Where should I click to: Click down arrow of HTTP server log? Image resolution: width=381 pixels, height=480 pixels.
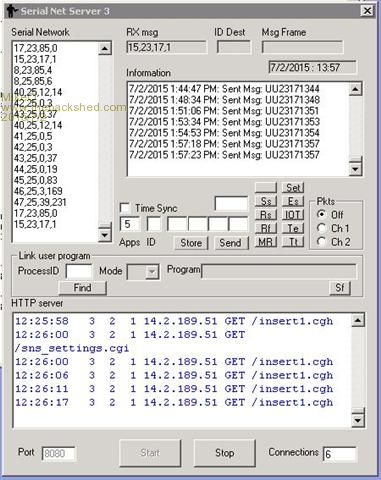pyautogui.click(x=357, y=420)
